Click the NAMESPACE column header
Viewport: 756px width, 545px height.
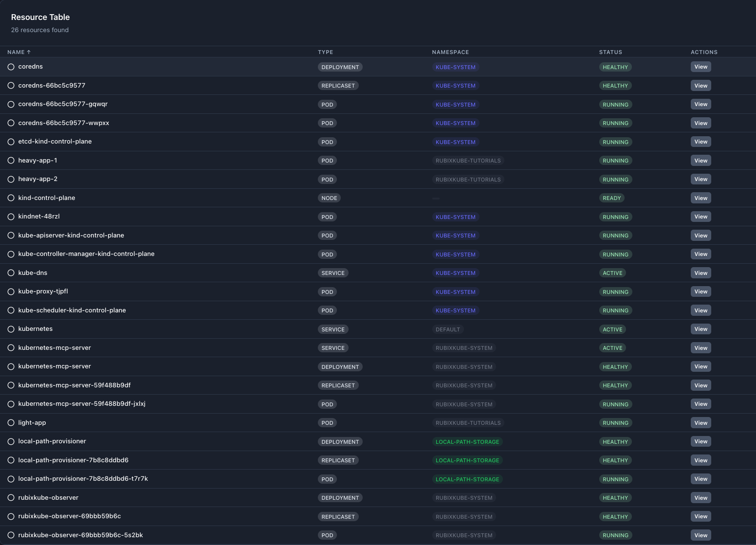[x=450, y=52]
